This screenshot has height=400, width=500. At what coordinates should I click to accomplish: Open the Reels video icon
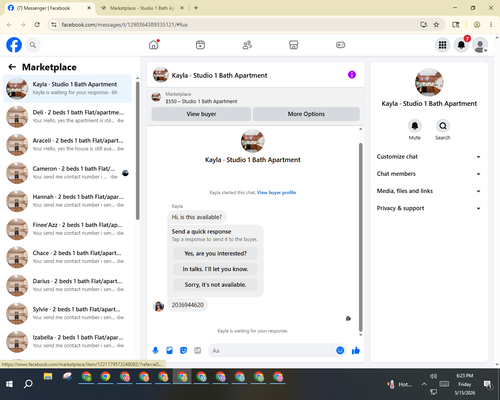click(200, 45)
